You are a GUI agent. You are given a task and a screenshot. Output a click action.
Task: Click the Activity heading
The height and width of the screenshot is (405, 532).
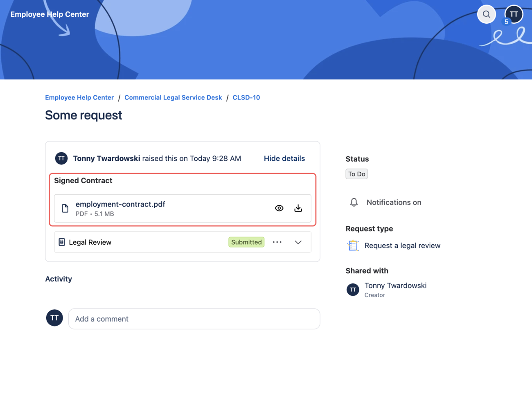click(59, 279)
